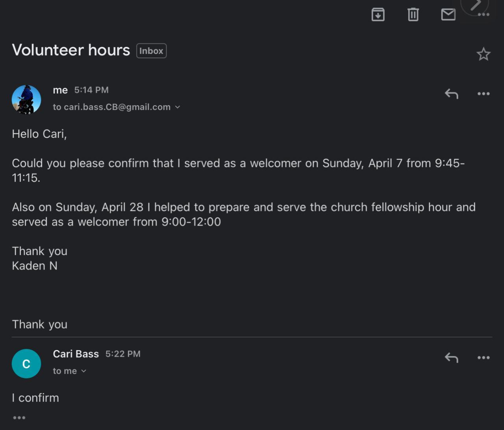Tap the "Volunteer hours" subject line
The image size is (504, 430).
click(71, 50)
